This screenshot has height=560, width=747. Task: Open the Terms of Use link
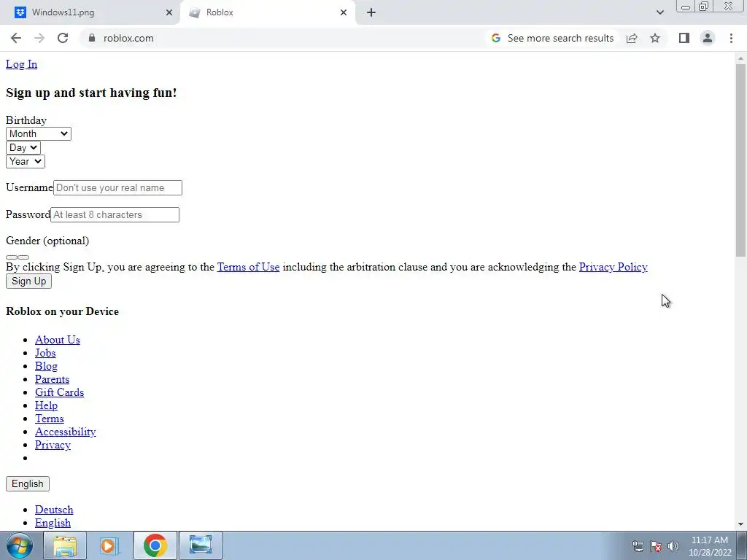[x=248, y=267]
